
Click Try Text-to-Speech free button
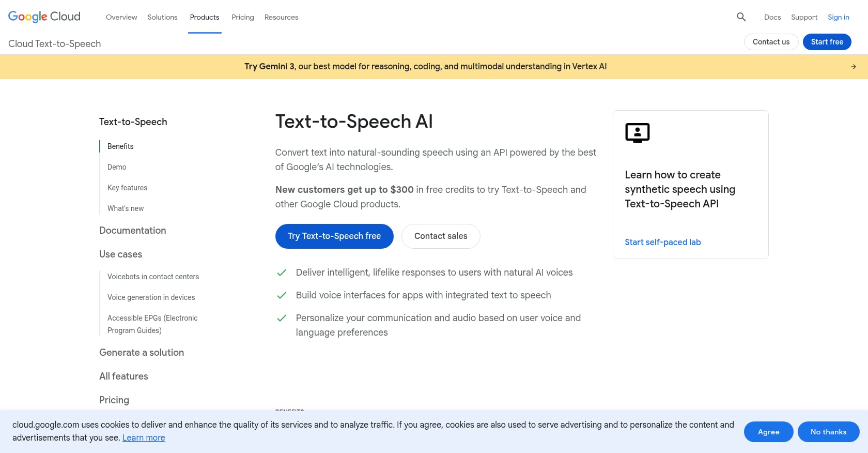tap(334, 236)
